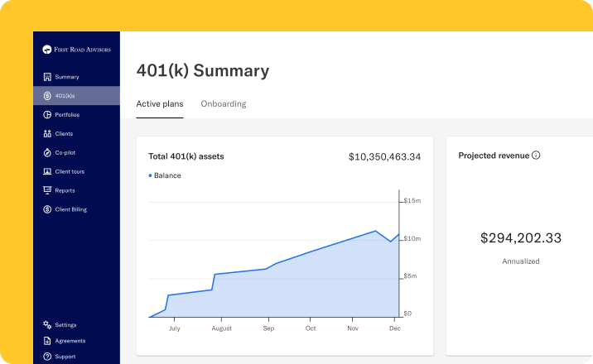Show Projected revenue info tooltip icon
The width and height of the screenshot is (593, 364).
[x=536, y=156]
